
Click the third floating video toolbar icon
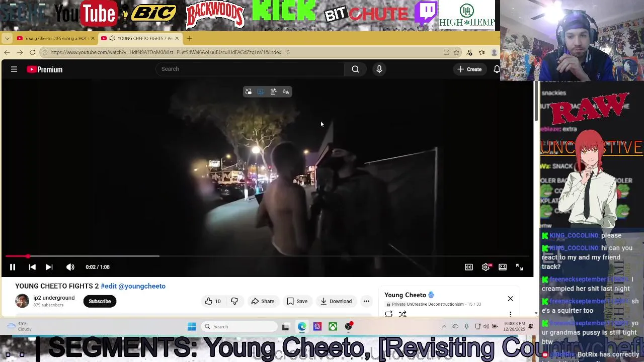[273, 92]
